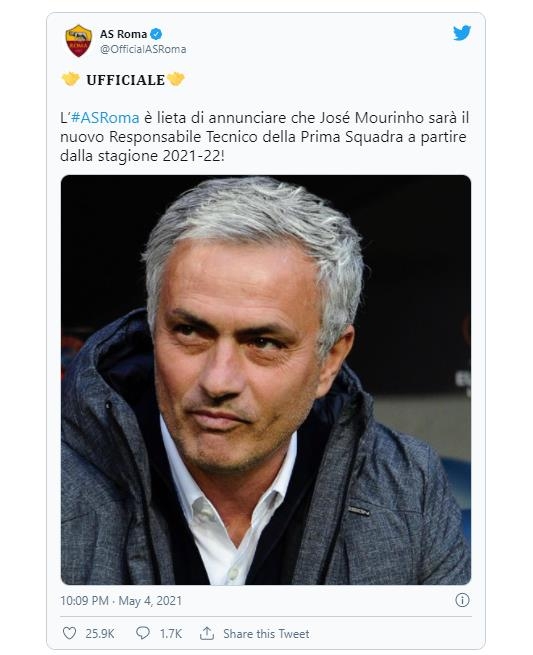The image size is (533, 655).
Task: Open the tweet info circle icon
Action: click(x=462, y=600)
